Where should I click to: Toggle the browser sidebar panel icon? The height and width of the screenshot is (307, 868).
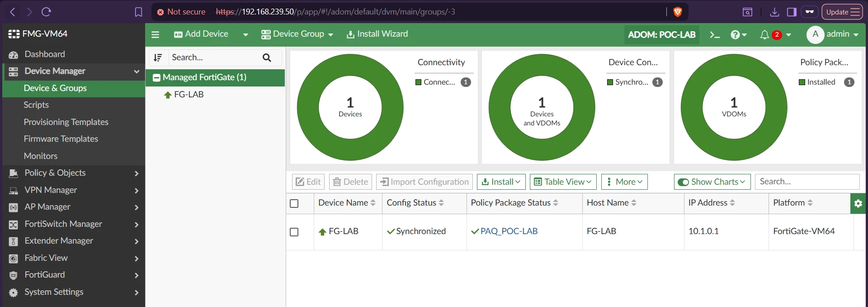coord(792,12)
